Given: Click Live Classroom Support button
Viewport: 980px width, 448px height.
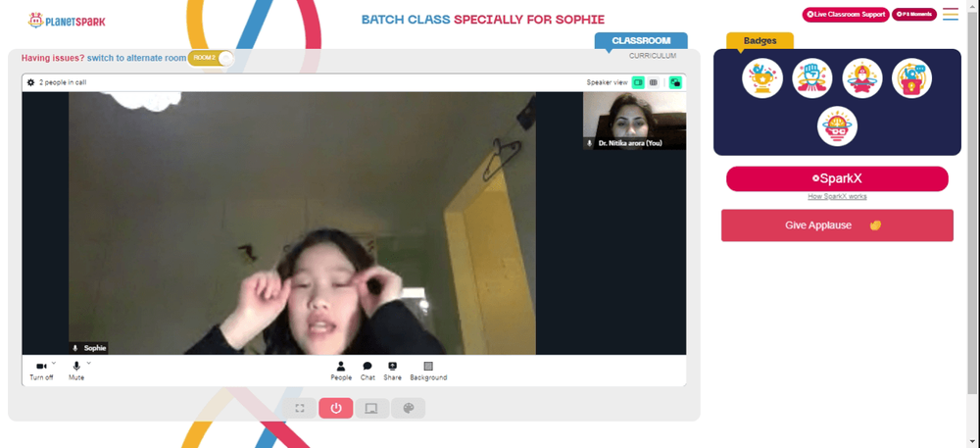Looking at the screenshot, I should (846, 15).
